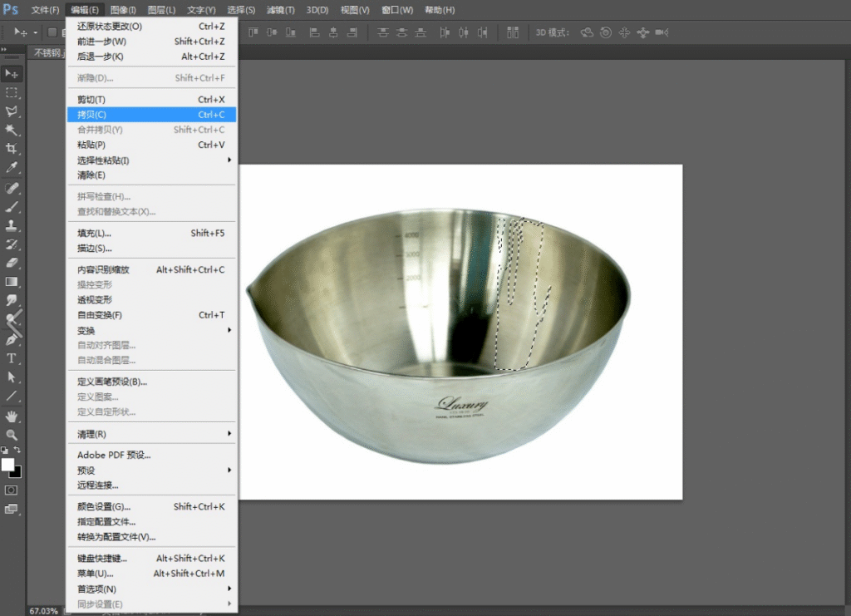Toggle the auto-select checkbox in options bar
The image size is (851, 616).
[52, 32]
